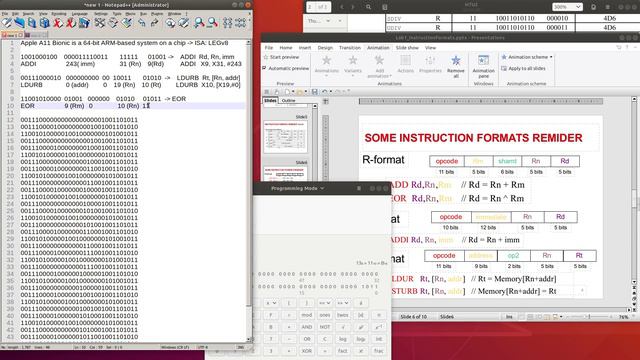Image resolution: width=640 pixels, height=360 pixels.
Task: Expand the Variants dropdown in Animation ribbon
Action: [x=353, y=76]
